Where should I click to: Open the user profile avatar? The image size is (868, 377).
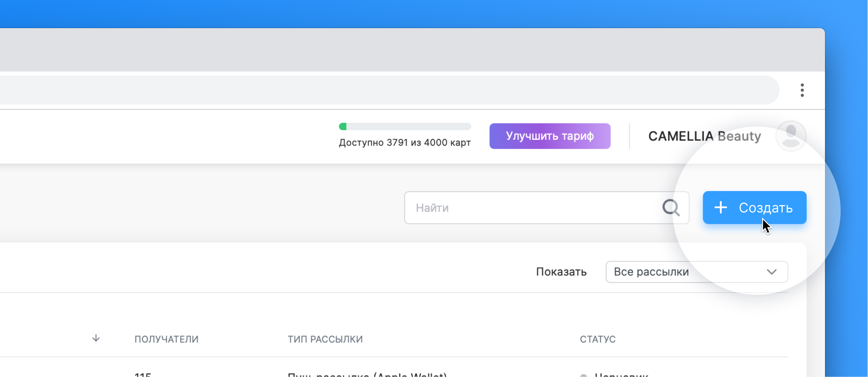coord(791,136)
